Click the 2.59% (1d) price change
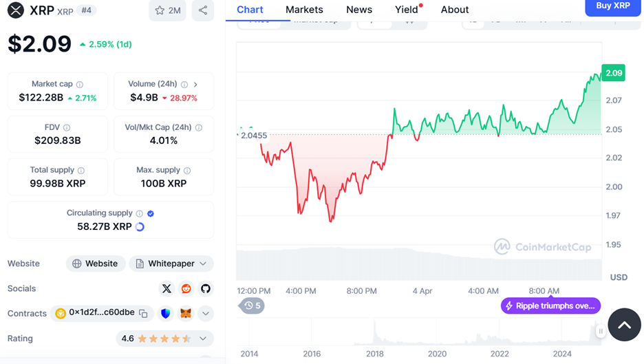 (x=106, y=44)
